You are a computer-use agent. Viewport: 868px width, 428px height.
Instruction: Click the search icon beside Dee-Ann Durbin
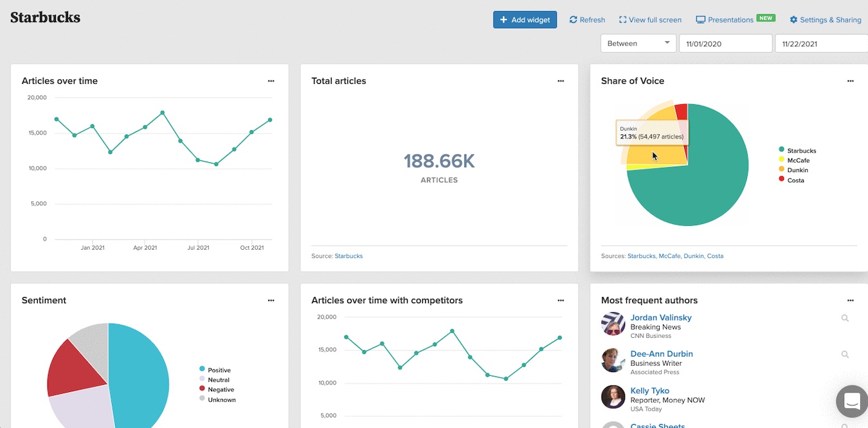tap(845, 355)
